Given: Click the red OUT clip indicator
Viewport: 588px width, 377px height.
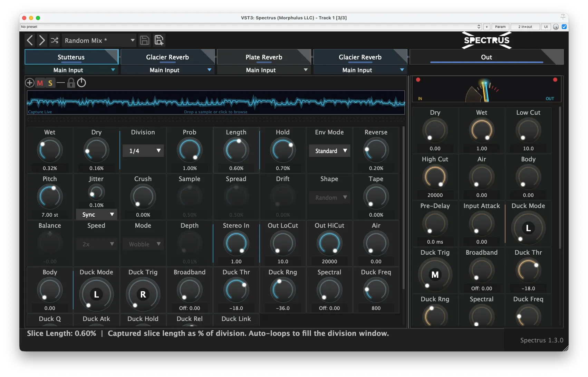Looking at the screenshot, I should click(x=555, y=80).
